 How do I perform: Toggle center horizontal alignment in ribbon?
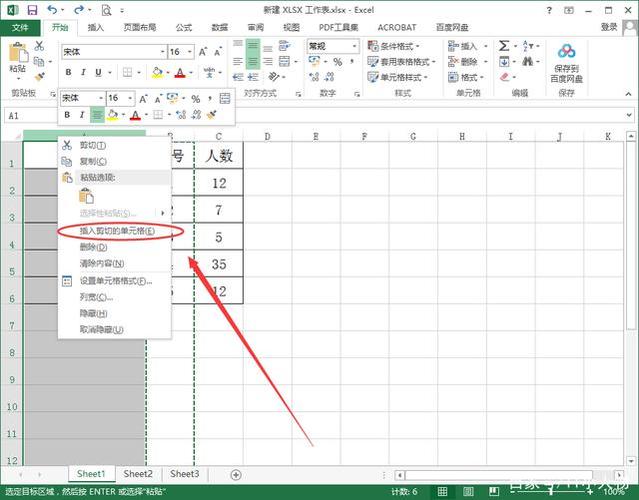[253, 62]
